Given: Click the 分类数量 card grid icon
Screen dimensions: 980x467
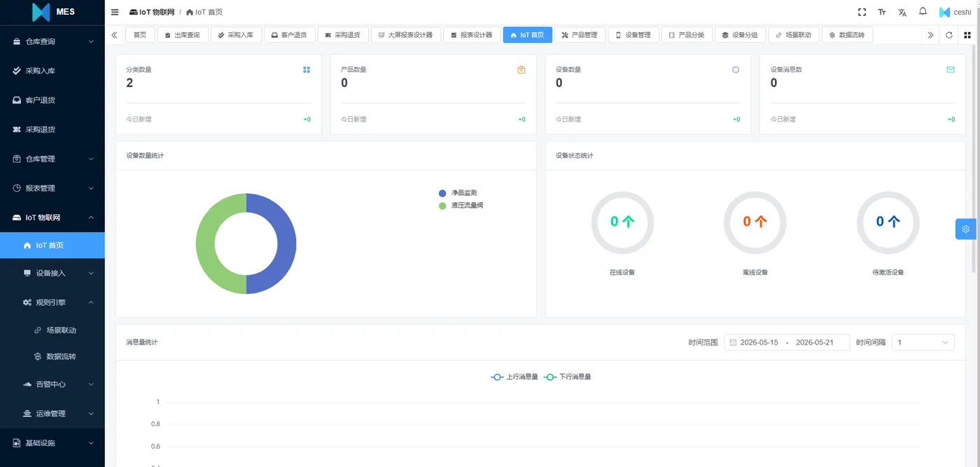Looking at the screenshot, I should 307,69.
